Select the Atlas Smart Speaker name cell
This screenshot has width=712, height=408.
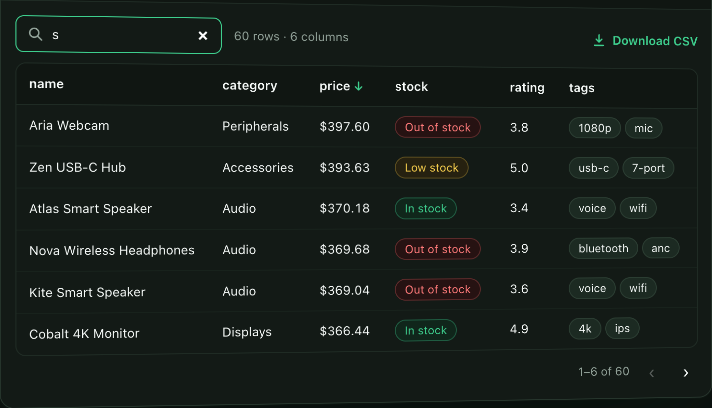pyautogui.click(x=90, y=209)
